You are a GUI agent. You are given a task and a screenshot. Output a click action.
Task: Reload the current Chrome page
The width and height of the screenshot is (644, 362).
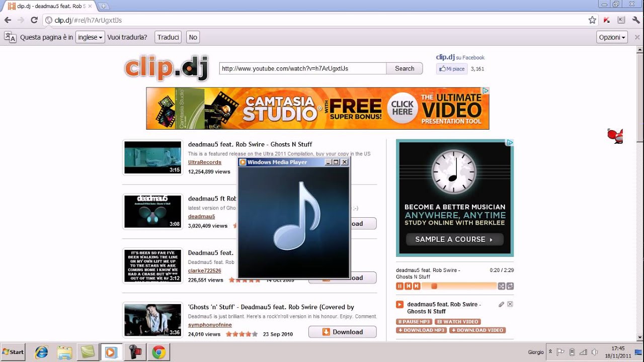click(34, 20)
